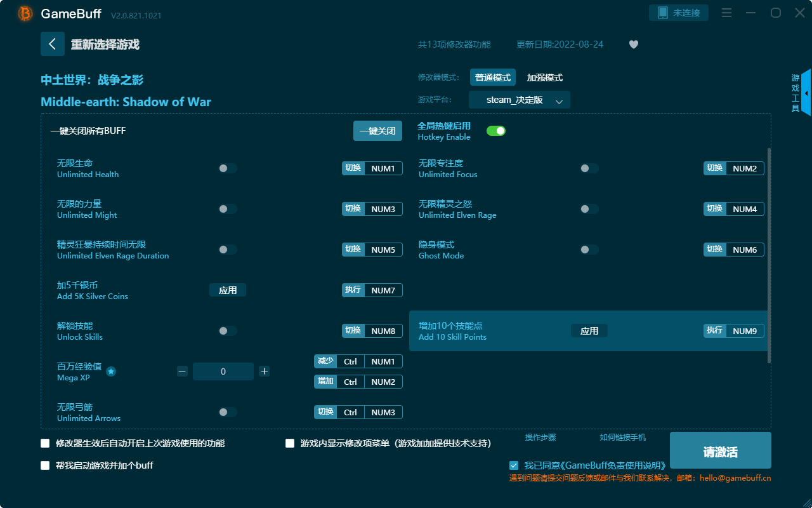Click the minus stepper beside the XP field

pos(182,371)
